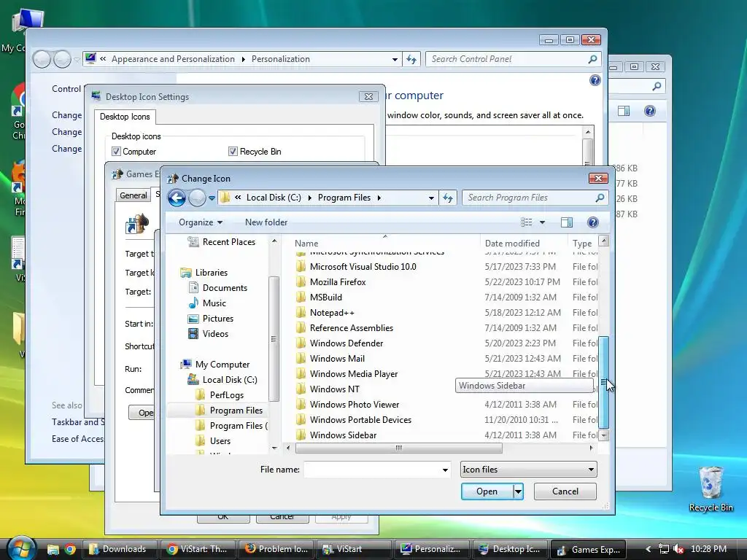
Task: Open the Recycle Bin desktop icon
Action: pyautogui.click(x=711, y=488)
